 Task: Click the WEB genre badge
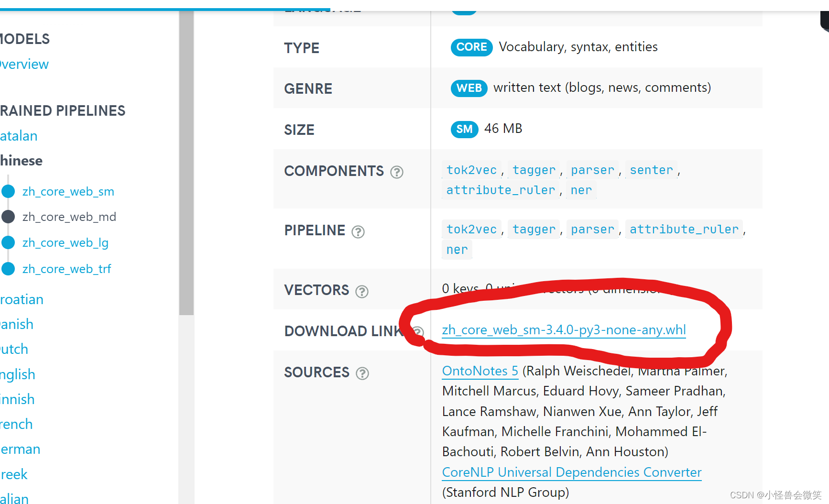469,88
